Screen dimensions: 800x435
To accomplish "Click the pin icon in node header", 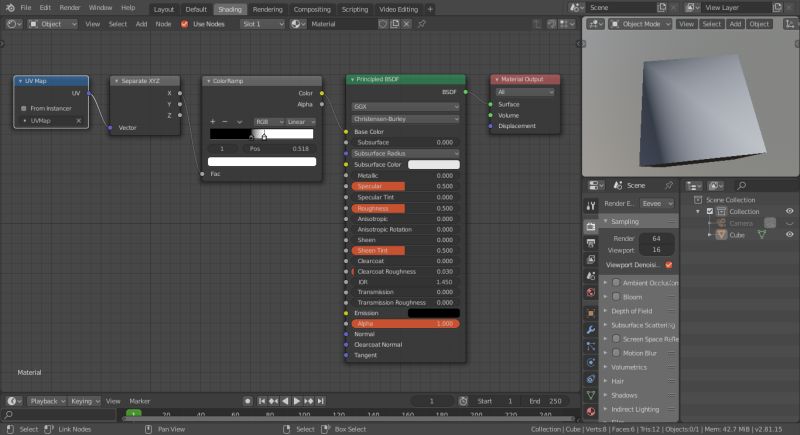I will click(422, 24).
